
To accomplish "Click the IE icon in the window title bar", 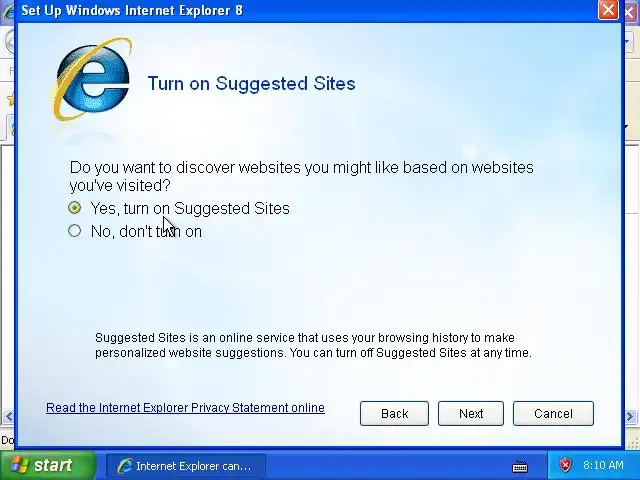I will (x=7, y=11).
